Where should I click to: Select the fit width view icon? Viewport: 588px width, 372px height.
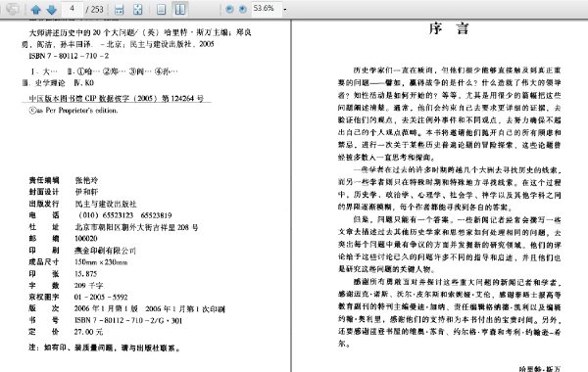tap(119, 10)
